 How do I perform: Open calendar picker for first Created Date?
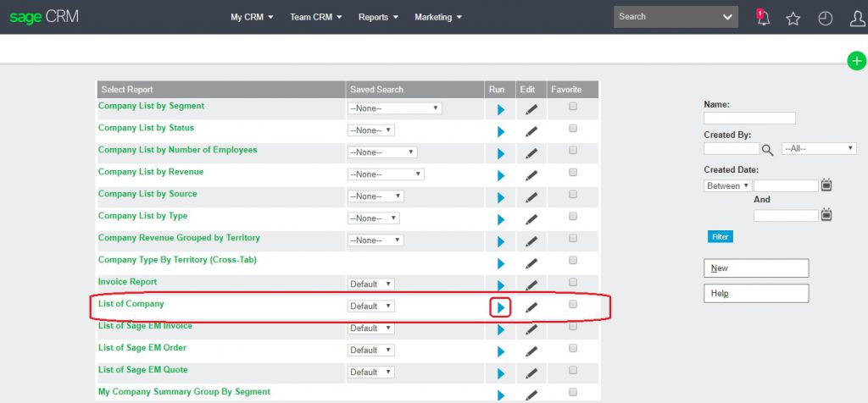826,185
